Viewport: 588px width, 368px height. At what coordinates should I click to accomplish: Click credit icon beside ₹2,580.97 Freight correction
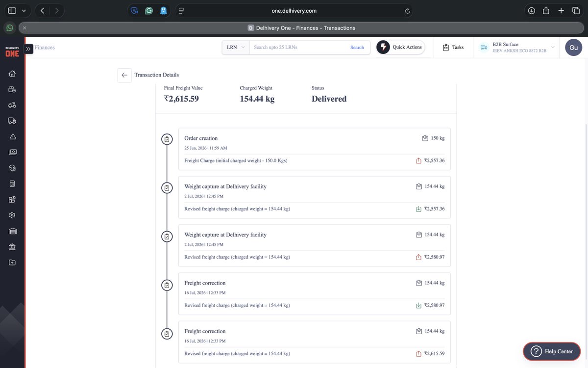[418, 305]
